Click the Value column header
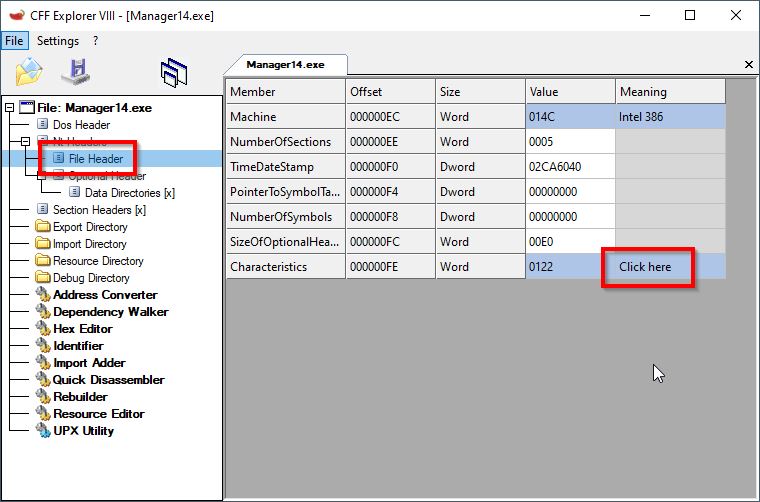Screen dimensions: 760x502 click(570, 92)
